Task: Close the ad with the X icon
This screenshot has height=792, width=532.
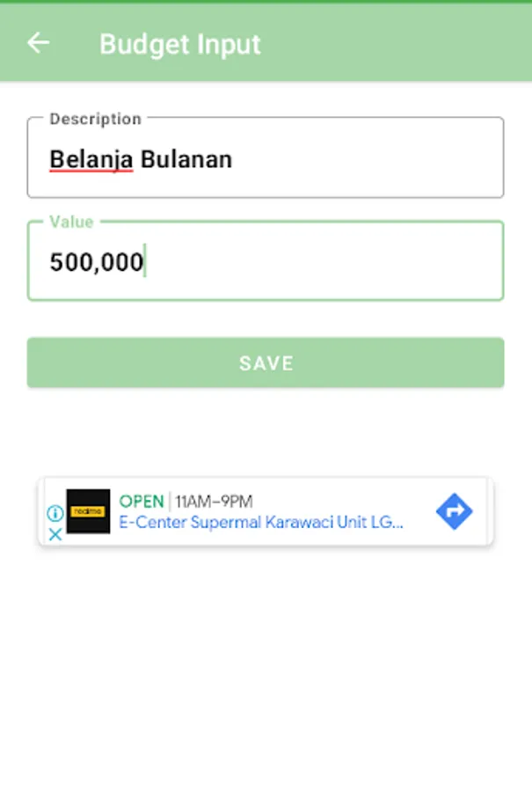Action: click(x=55, y=533)
